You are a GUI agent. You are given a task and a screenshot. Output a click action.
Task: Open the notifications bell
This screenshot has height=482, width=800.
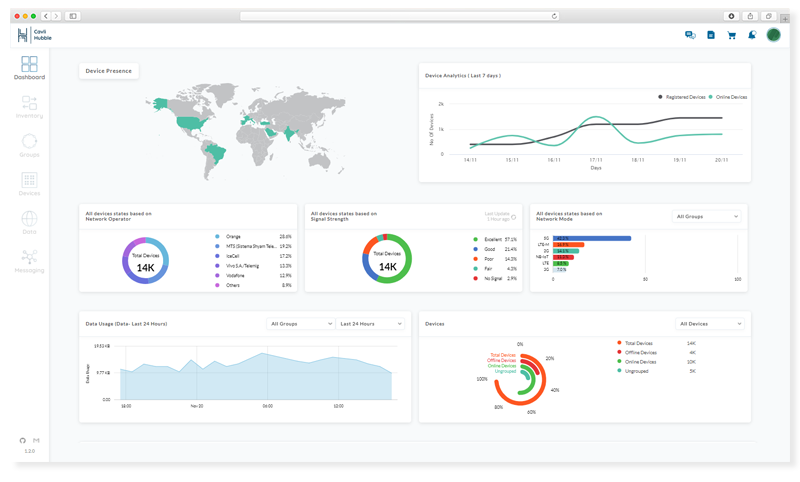pos(751,35)
